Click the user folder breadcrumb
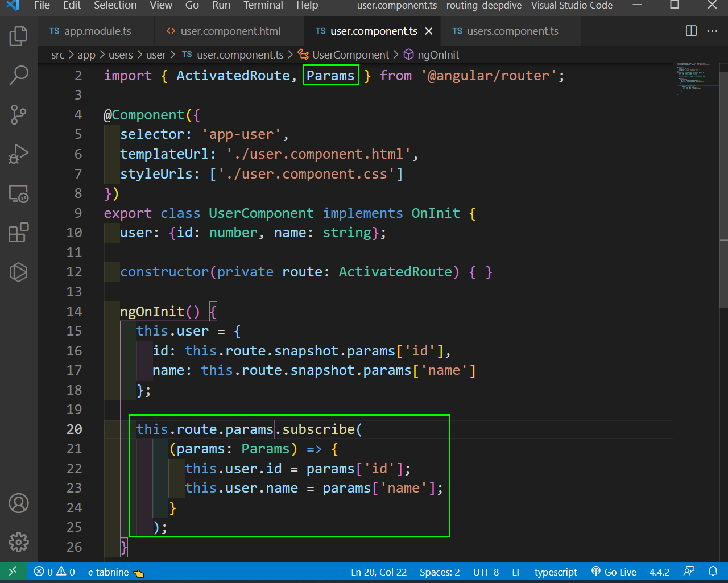Screen dimensions: 728x583 pyautogui.click(x=156, y=55)
